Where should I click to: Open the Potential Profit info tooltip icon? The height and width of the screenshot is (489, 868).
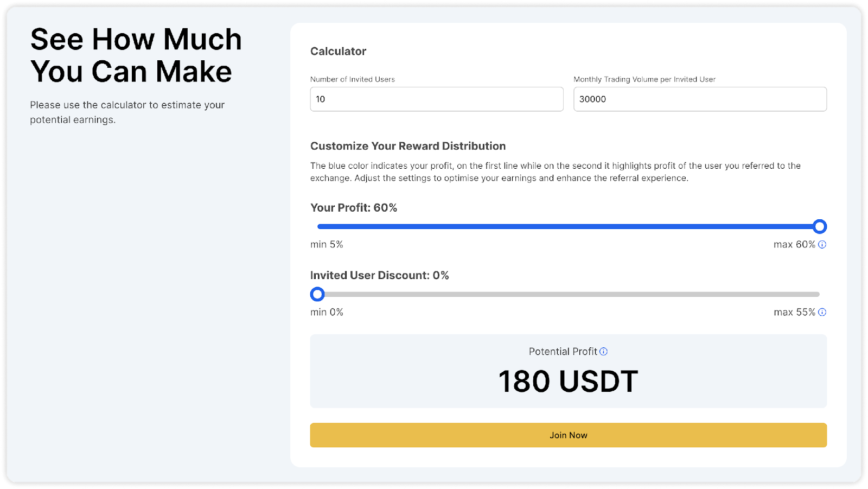point(604,352)
